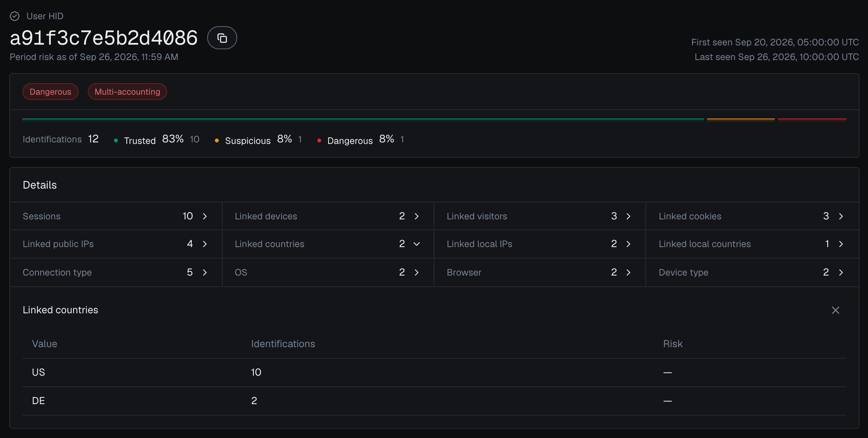Click the Details section heading
This screenshot has width=868, height=438.
pos(40,185)
